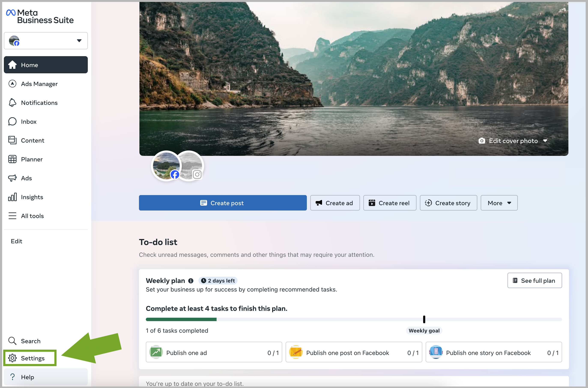This screenshot has width=588, height=388.
Task: Open the account selector dropdown
Action: click(46, 41)
